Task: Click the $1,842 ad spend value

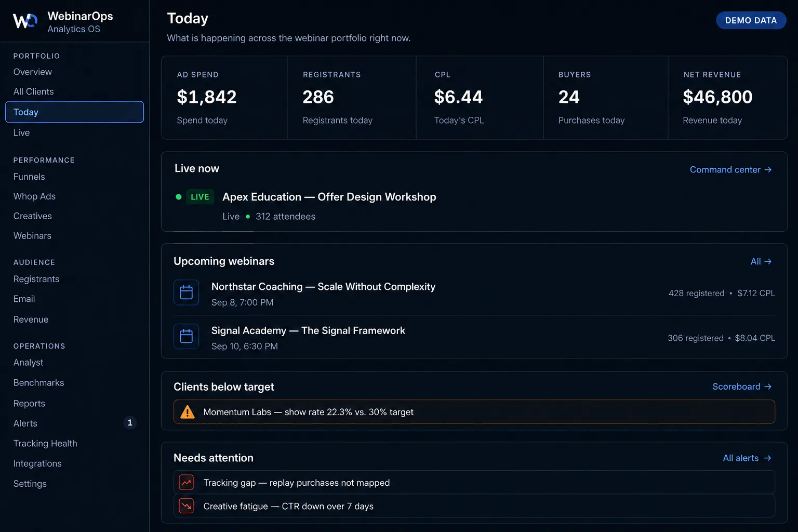Action: pos(207,97)
